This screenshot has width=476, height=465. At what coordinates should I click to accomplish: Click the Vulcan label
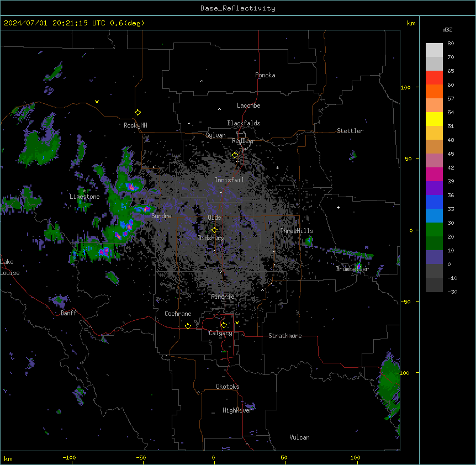point(300,437)
